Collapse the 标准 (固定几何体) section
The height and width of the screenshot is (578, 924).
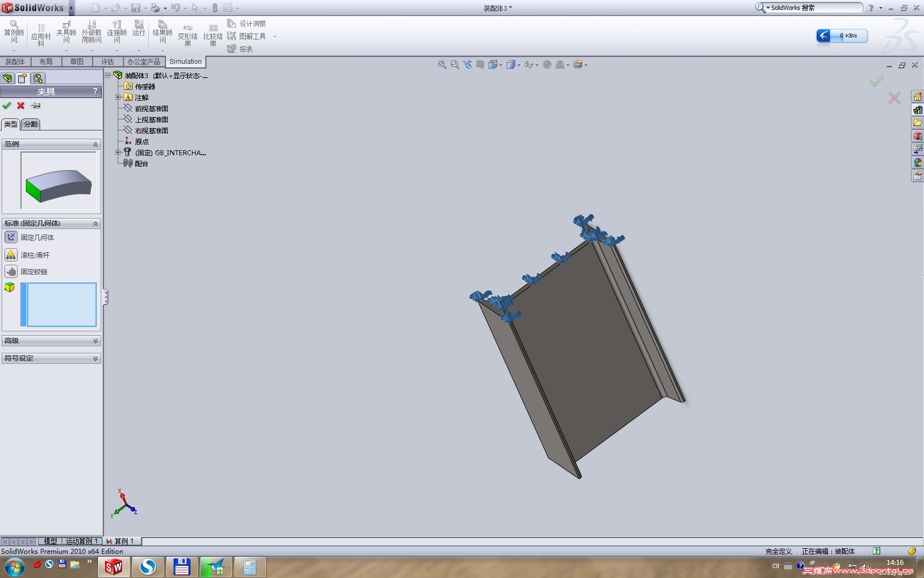tap(95, 223)
